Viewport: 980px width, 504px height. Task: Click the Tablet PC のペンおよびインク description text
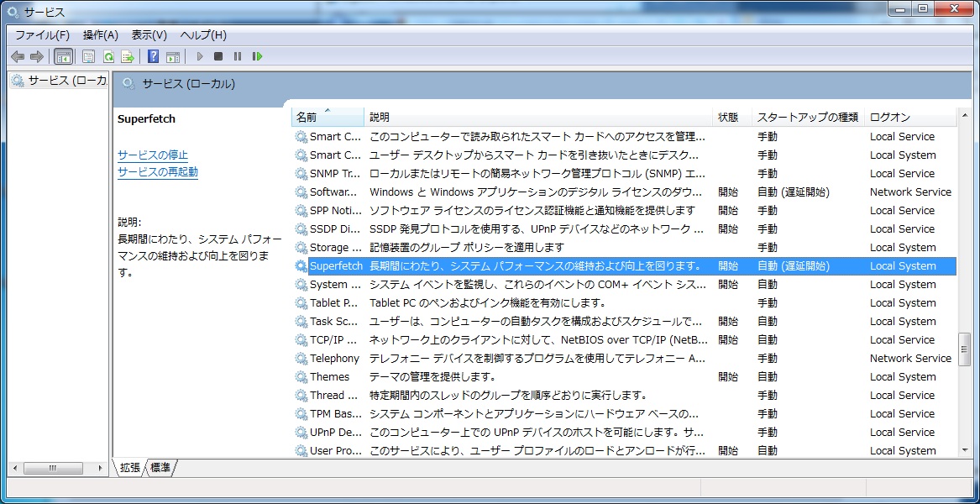(489, 302)
